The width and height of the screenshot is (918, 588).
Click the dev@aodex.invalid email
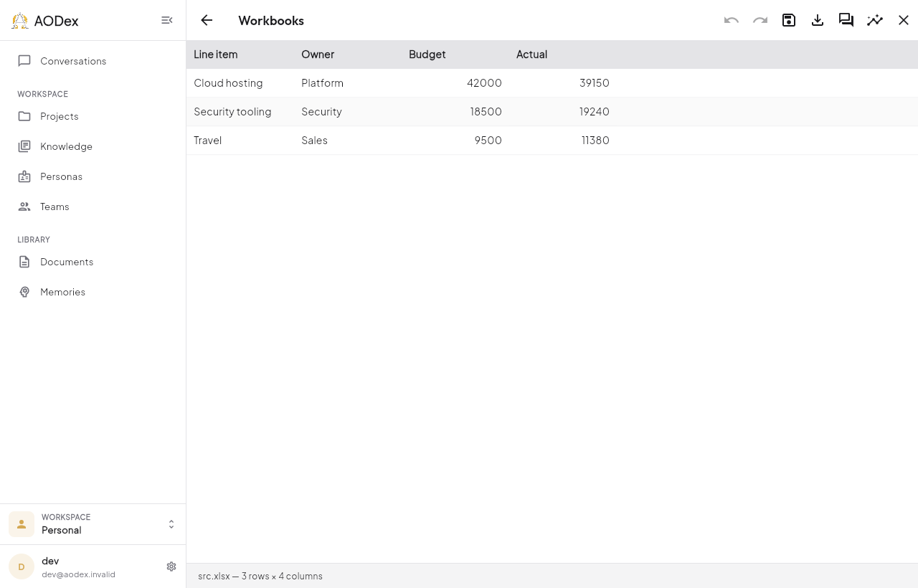78,574
